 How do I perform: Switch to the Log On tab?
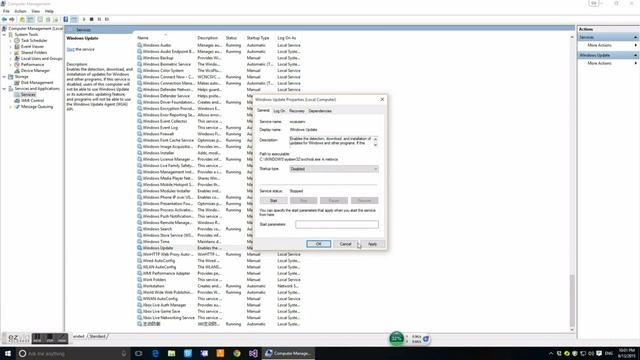tap(279, 111)
